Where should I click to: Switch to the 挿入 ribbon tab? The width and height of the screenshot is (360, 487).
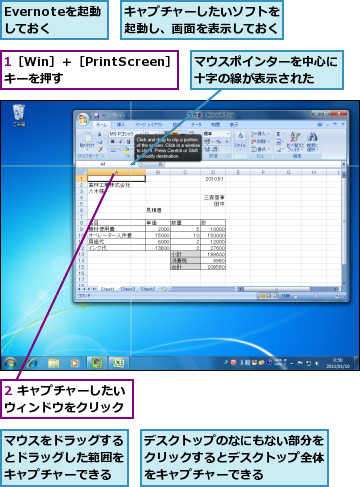[x=121, y=125]
